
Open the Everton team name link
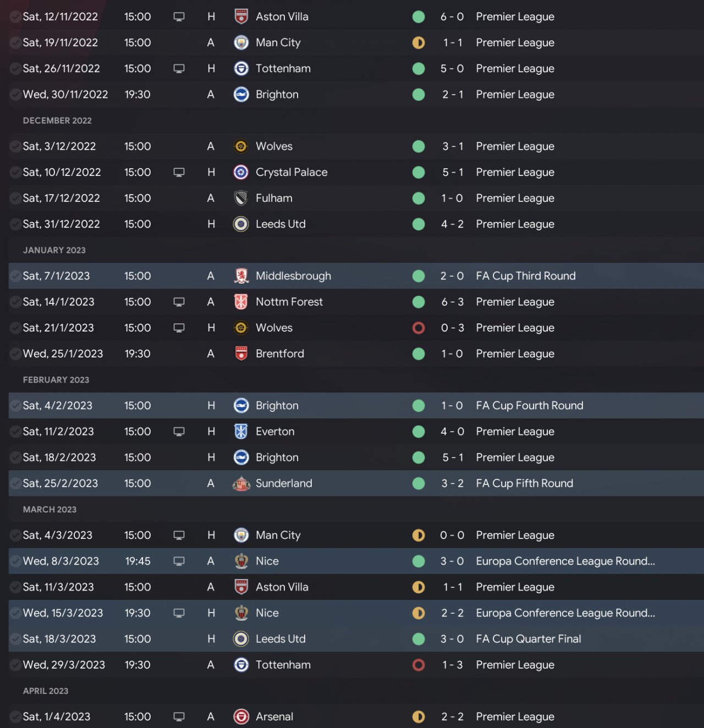click(x=275, y=432)
